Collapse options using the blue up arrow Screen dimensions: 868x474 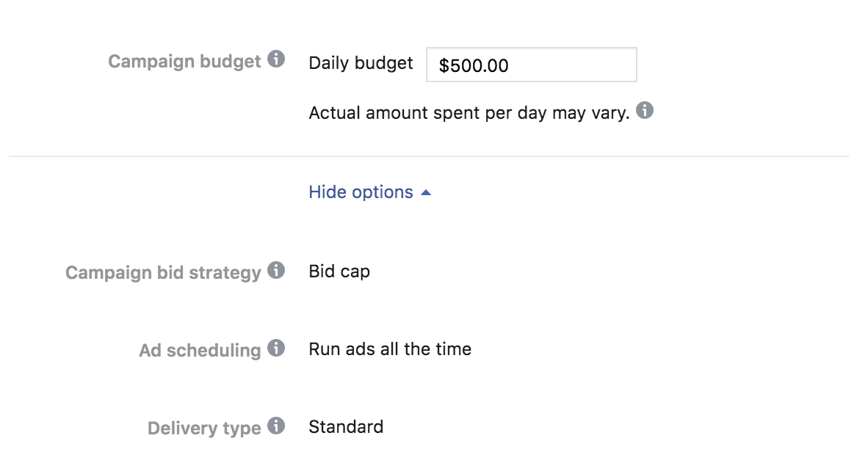426,192
